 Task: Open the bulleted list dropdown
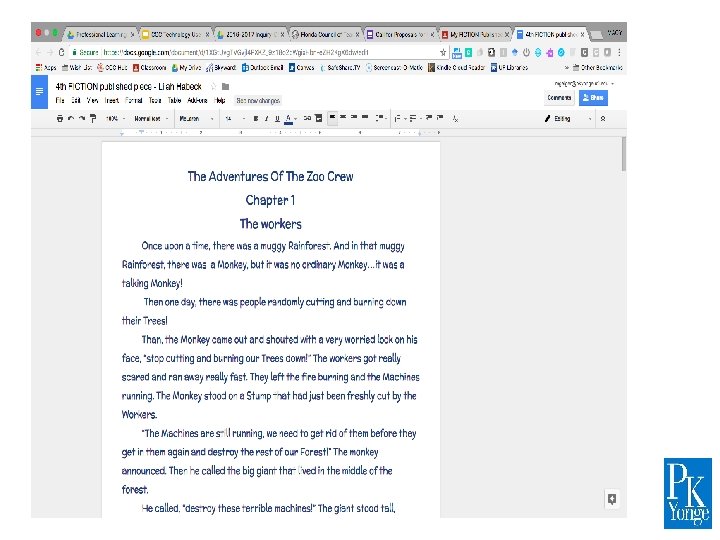pos(415,118)
